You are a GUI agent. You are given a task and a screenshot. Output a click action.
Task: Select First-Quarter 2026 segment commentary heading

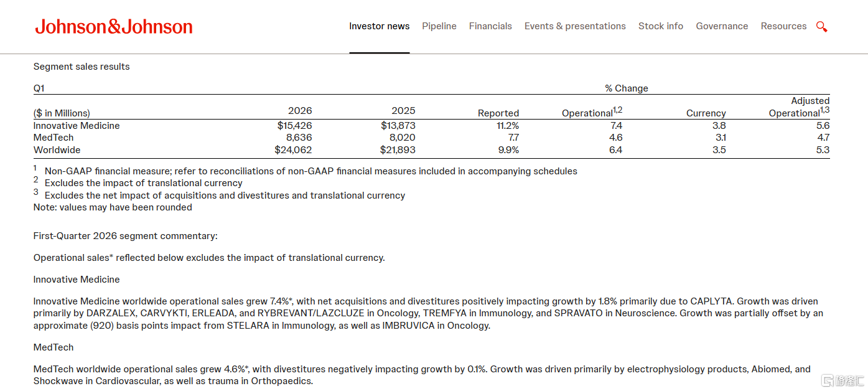[x=126, y=236]
